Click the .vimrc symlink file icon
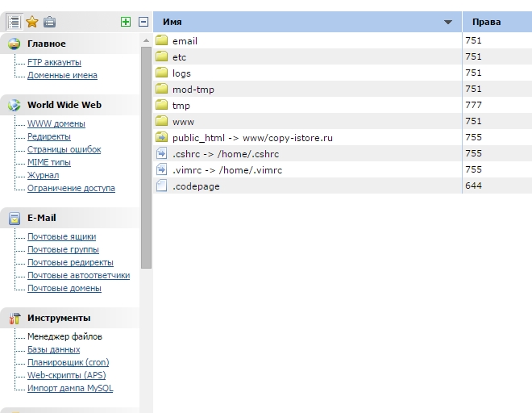This screenshot has height=413, width=532. pyautogui.click(x=161, y=169)
